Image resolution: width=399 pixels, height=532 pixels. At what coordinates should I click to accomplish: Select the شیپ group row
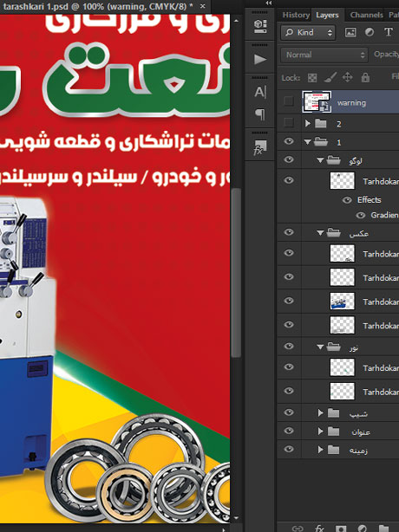click(338, 413)
